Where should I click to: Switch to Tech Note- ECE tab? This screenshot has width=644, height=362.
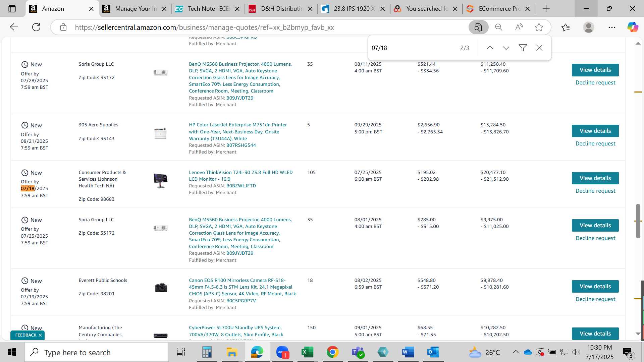coord(208,9)
